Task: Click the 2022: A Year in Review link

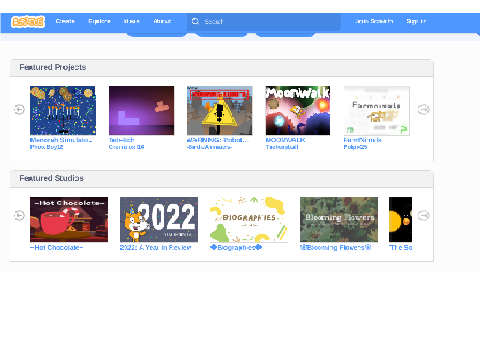Action: tap(155, 248)
